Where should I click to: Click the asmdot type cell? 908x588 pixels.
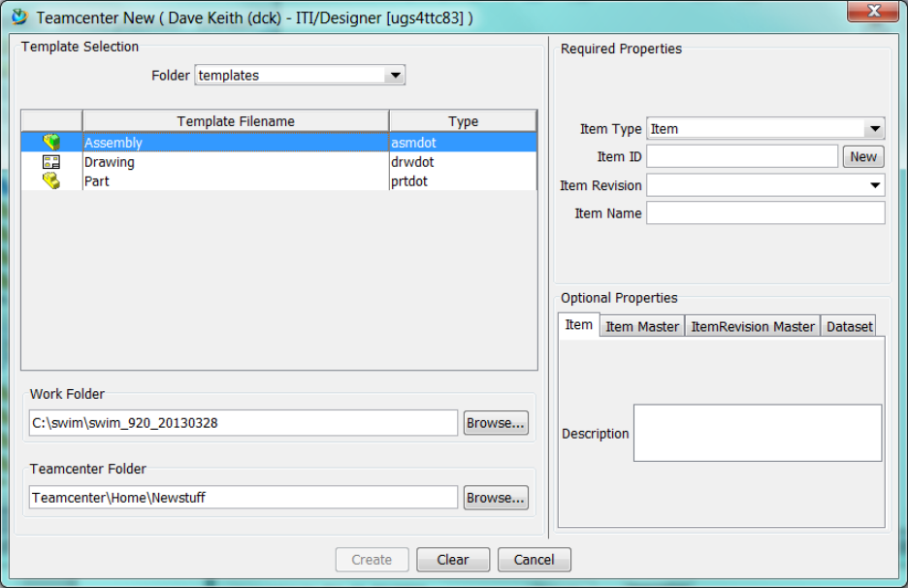[463, 143]
